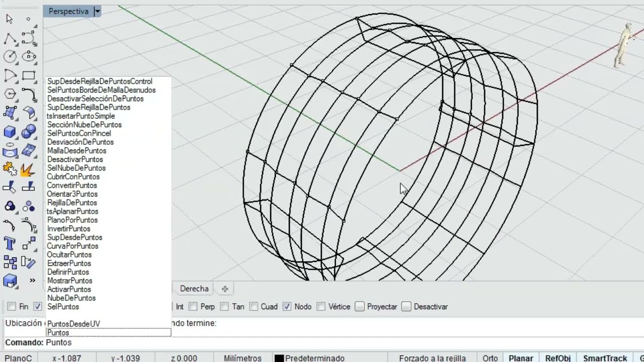
Task: Toggle RefObj in status bar
Action: tap(558, 358)
